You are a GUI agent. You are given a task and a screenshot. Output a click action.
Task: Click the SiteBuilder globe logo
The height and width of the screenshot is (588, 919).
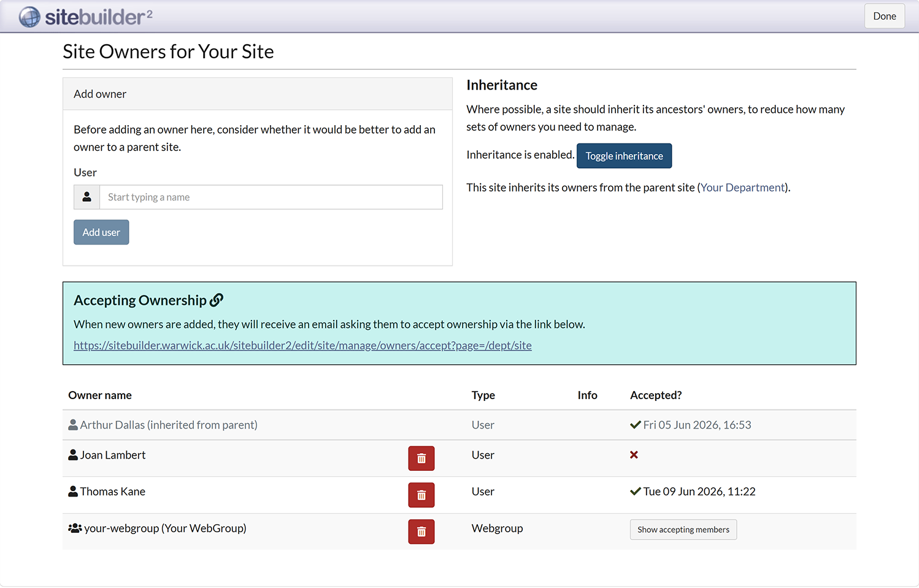tap(29, 17)
